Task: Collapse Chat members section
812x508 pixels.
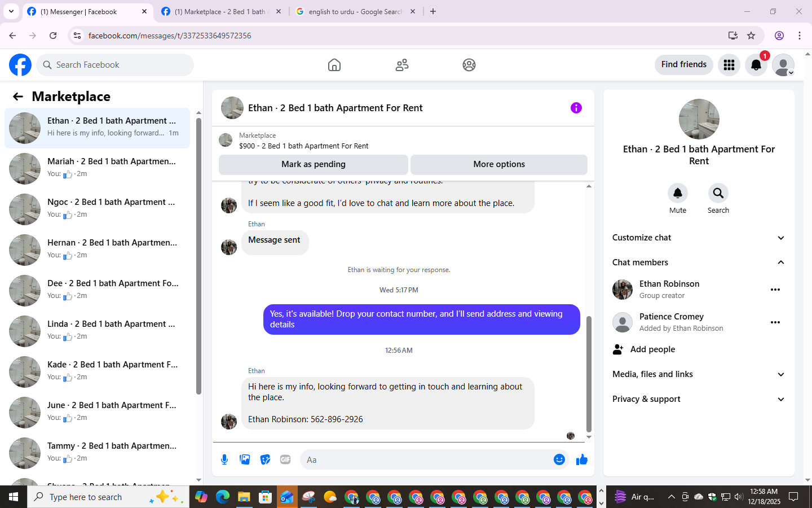Action: [x=699, y=262]
